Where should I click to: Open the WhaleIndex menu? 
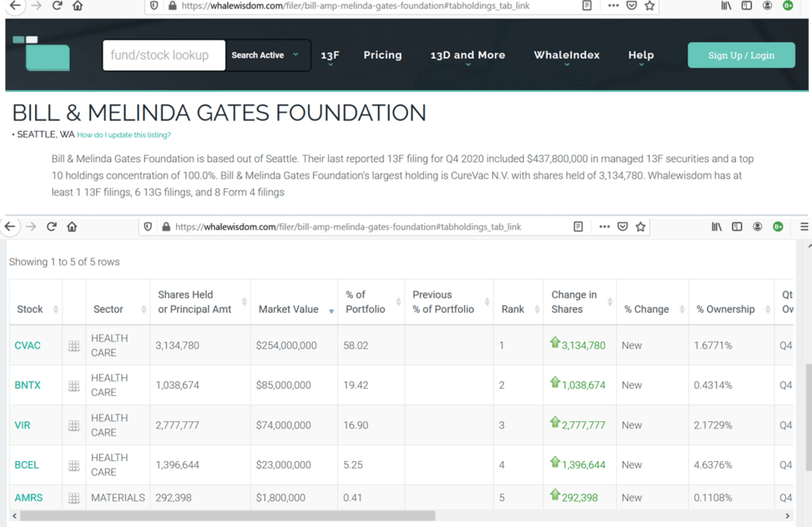click(567, 56)
